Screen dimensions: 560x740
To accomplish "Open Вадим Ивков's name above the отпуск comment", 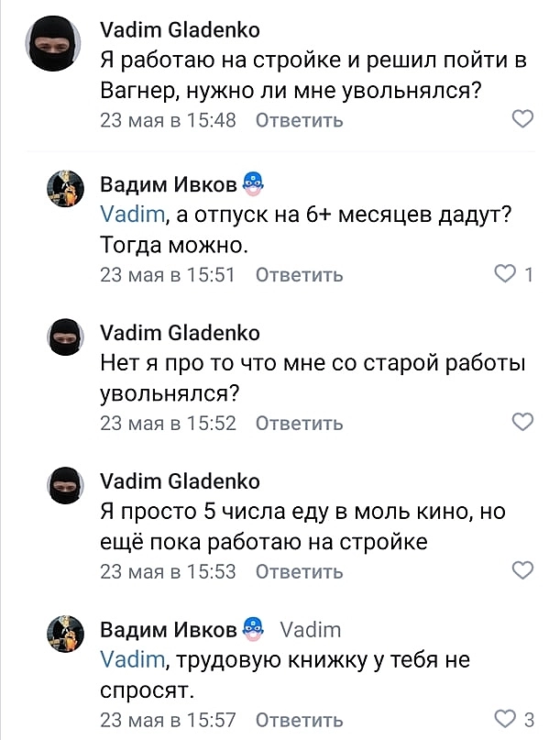I will 167,184.
